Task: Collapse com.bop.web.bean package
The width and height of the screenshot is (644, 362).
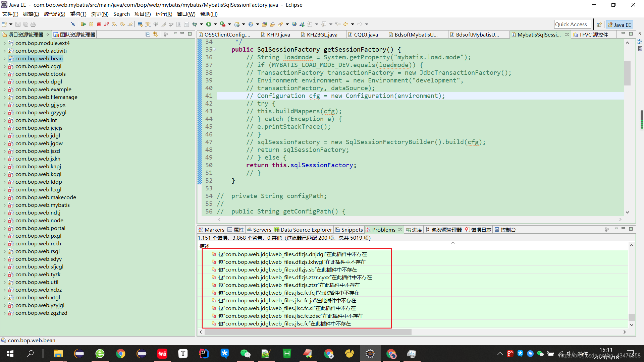Action: click(x=5, y=58)
